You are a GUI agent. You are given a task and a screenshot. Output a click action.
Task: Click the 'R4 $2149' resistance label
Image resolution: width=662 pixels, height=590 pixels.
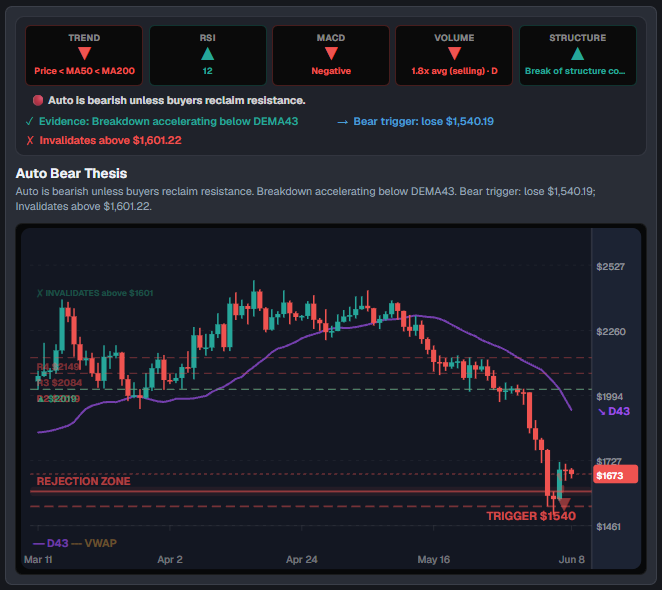(x=58, y=367)
